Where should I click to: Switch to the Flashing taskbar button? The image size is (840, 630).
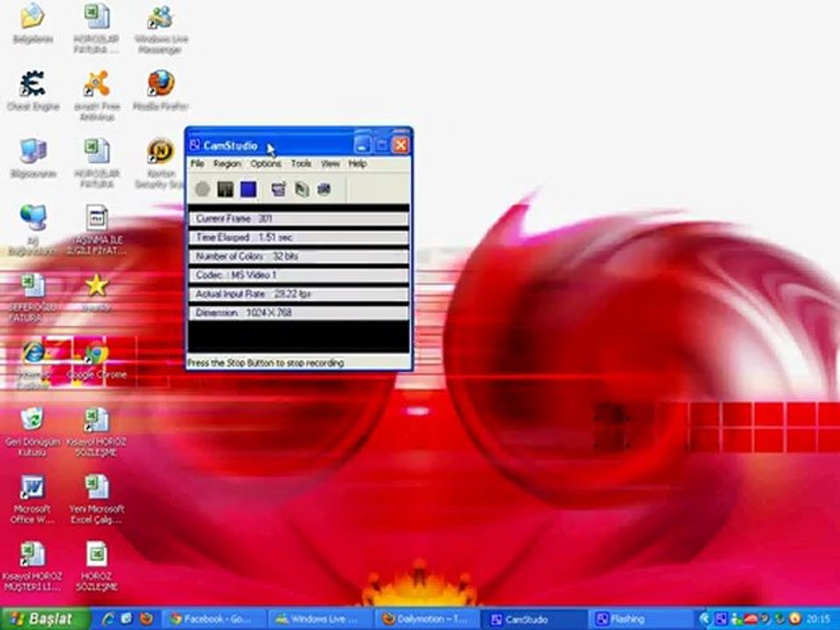coord(640,619)
